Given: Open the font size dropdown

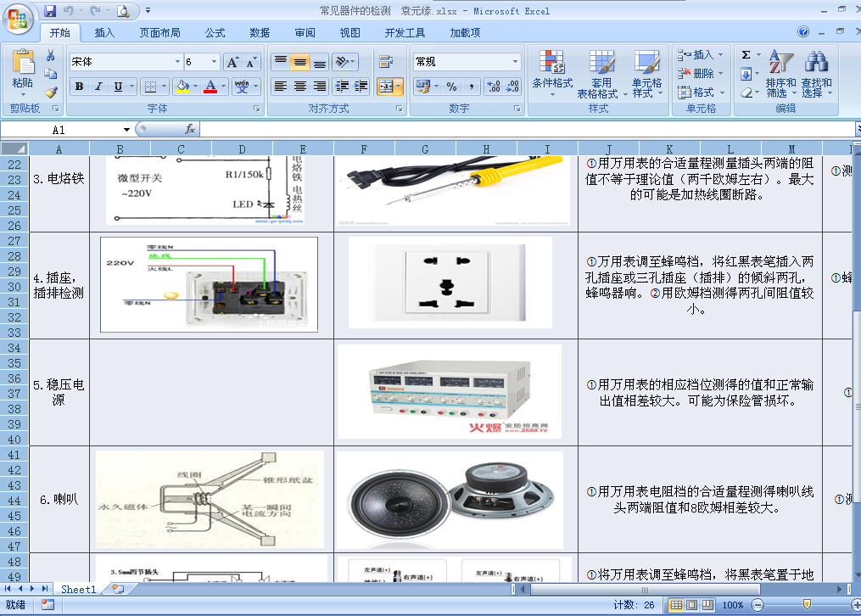Looking at the screenshot, I should (214, 62).
